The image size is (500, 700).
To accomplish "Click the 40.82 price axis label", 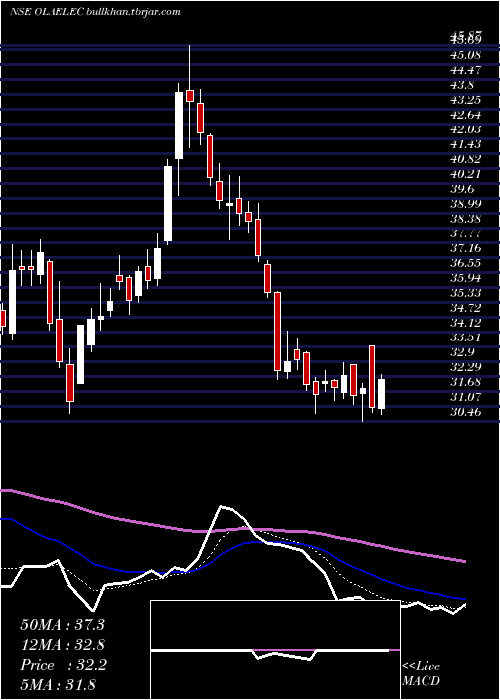I will click(x=467, y=159).
